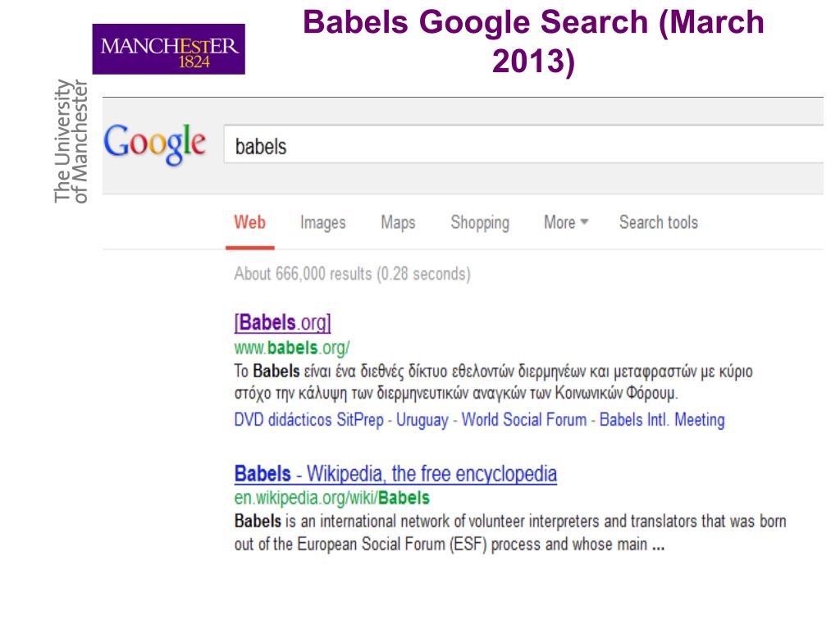The height and width of the screenshot is (630, 840).
Task: Go to the Shopping tab
Action: 480,222
